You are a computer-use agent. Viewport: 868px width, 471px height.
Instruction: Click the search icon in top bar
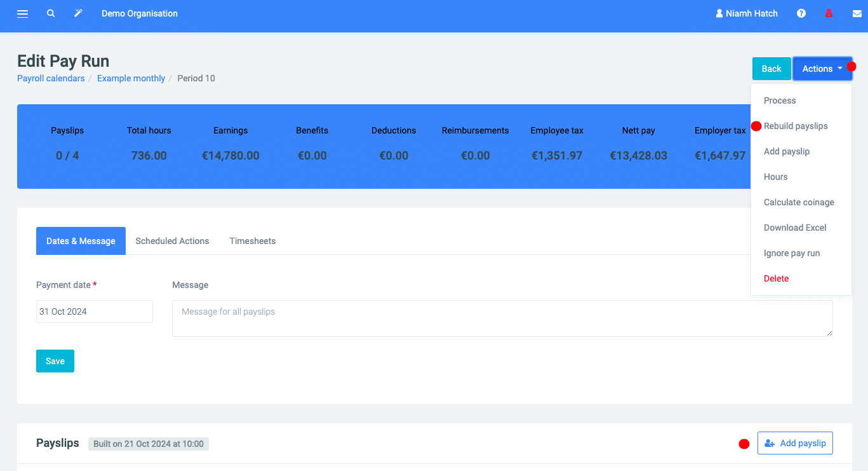pyautogui.click(x=51, y=13)
